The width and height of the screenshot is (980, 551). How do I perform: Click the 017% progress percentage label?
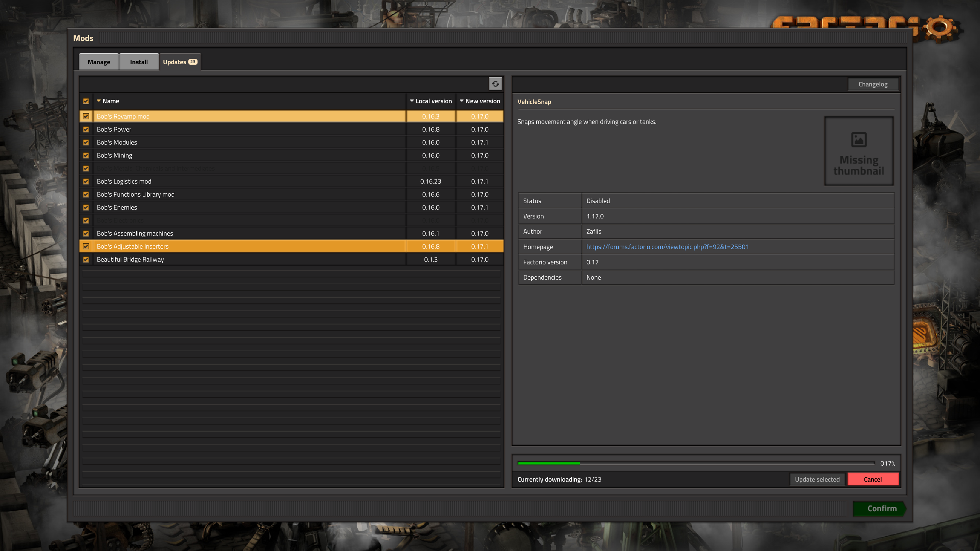pyautogui.click(x=887, y=463)
